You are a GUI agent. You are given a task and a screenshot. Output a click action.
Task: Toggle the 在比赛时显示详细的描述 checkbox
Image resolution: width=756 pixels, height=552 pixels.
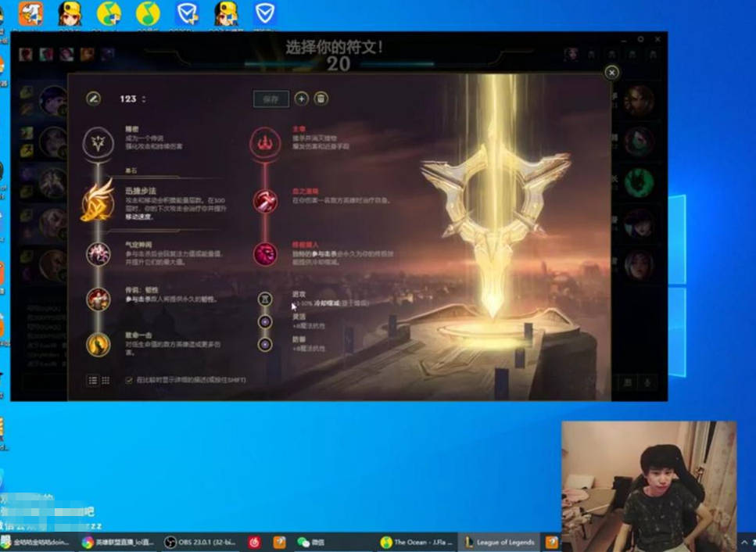(x=129, y=380)
